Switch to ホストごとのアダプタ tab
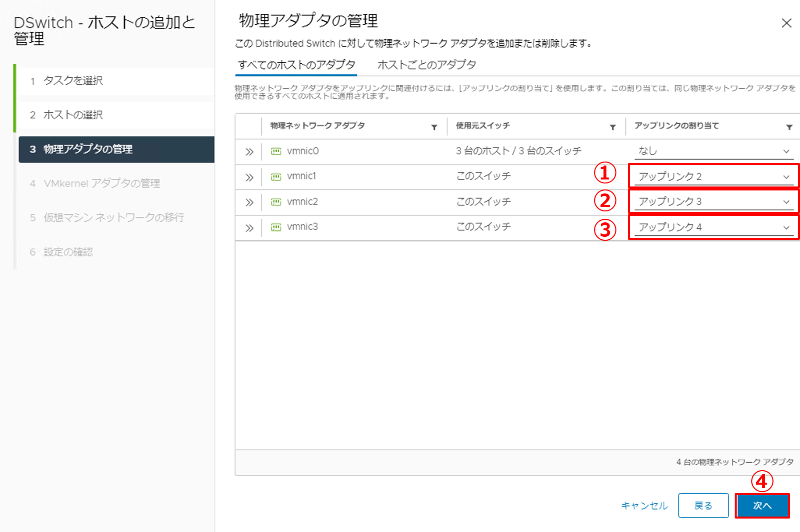Viewport: 800px width, 532px height. click(426, 65)
